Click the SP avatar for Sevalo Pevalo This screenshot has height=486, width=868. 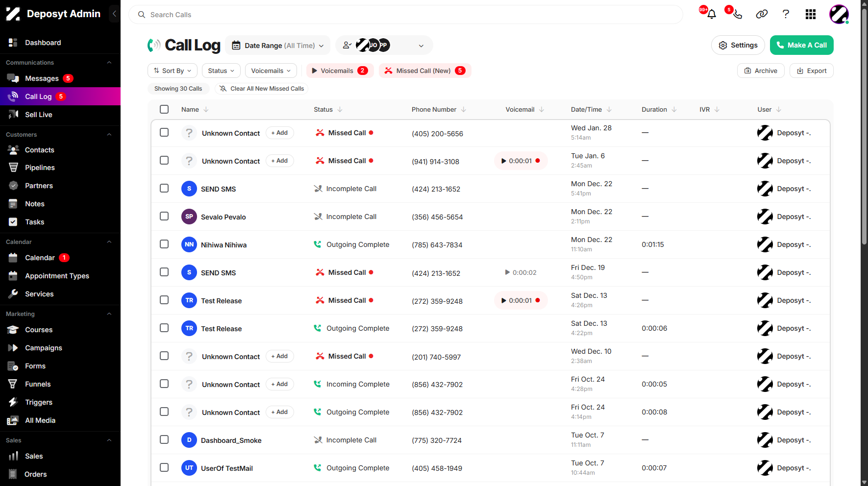pos(189,217)
